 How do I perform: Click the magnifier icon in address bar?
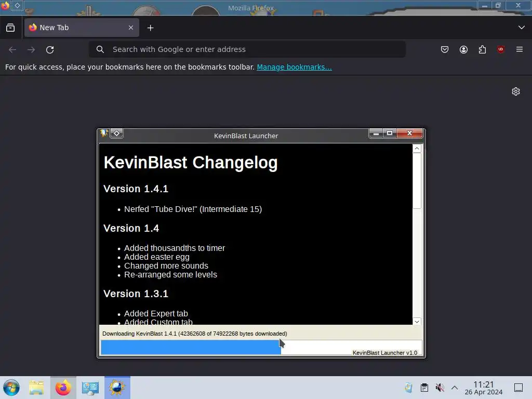click(100, 49)
